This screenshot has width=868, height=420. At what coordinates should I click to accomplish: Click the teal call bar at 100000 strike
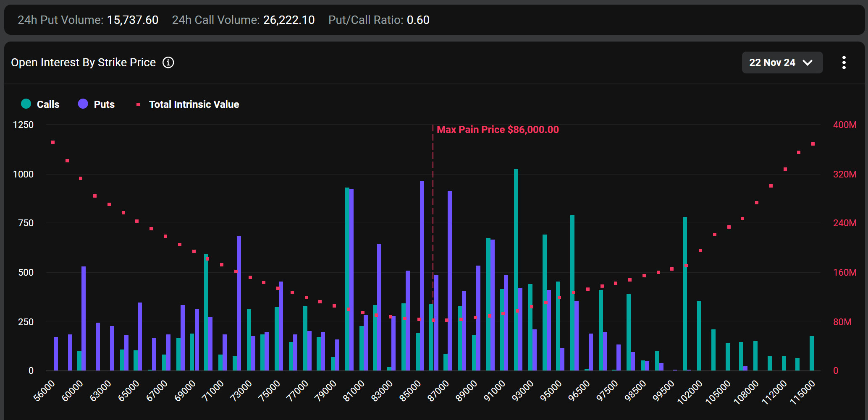tap(685, 294)
